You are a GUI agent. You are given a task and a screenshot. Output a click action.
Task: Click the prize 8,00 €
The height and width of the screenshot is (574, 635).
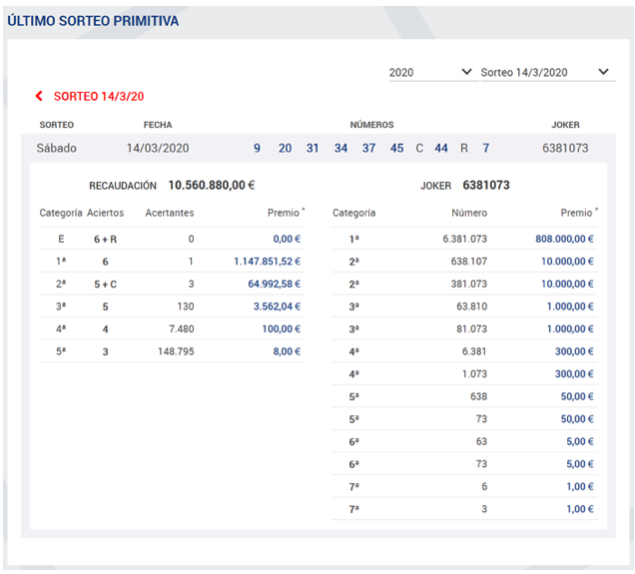click(287, 352)
